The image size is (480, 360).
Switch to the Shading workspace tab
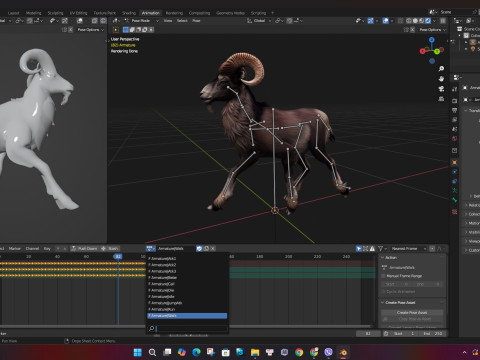(129, 13)
